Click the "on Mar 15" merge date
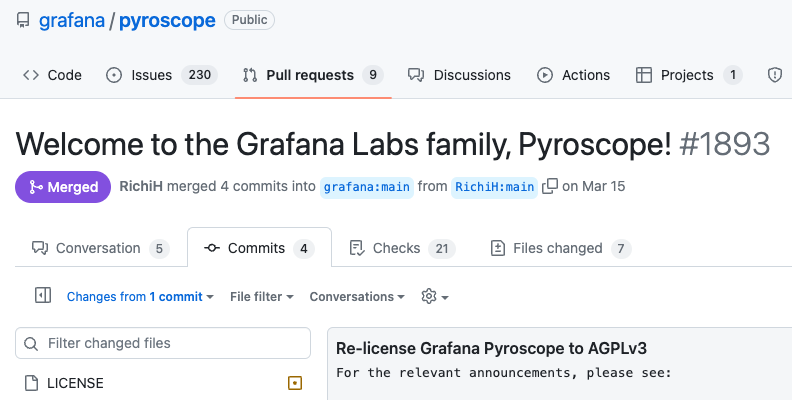The width and height of the screenshot is (792, 400). (593, 186)
